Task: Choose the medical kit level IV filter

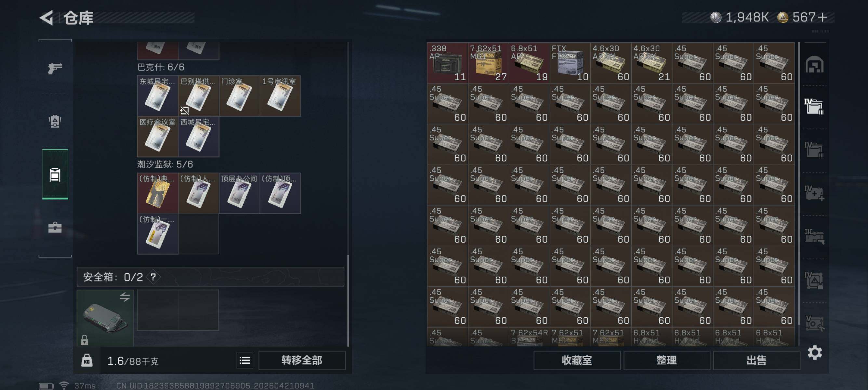Action: [814, 193]
